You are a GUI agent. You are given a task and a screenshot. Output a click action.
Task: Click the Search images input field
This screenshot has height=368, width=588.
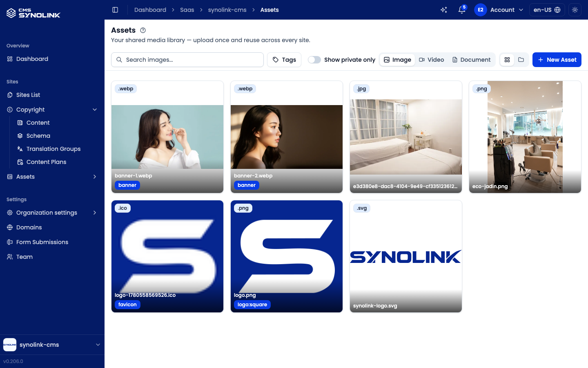pyautogui.click(x=187, y=60)
